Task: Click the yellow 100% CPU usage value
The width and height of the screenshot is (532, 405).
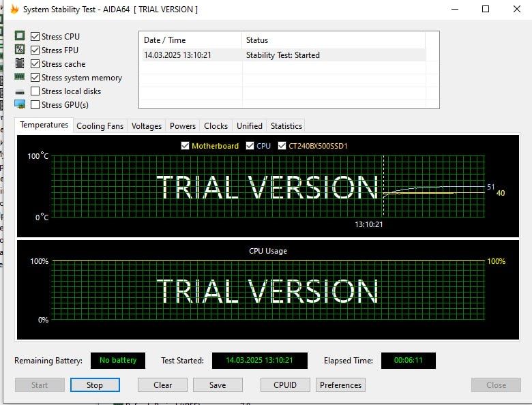Action: coord(496,261)
